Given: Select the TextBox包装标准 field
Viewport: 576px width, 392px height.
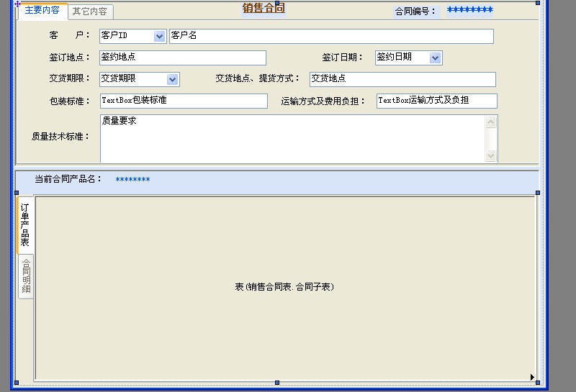Looking at the screenshot, I should click(184, 101).
